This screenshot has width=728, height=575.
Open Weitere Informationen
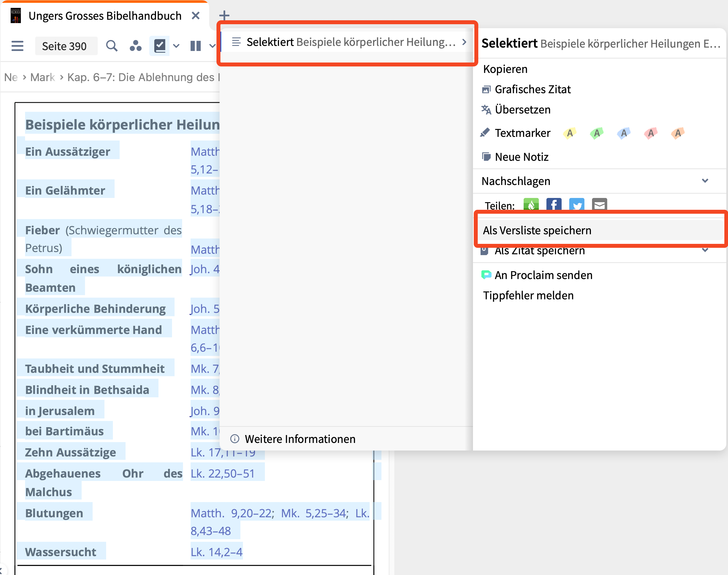[300, 439]
